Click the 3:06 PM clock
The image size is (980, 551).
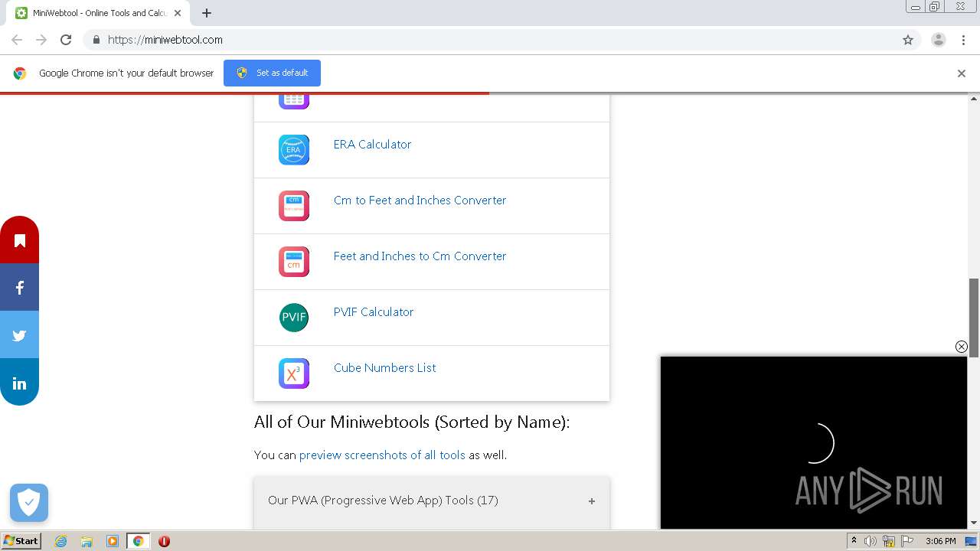point(941,541)
